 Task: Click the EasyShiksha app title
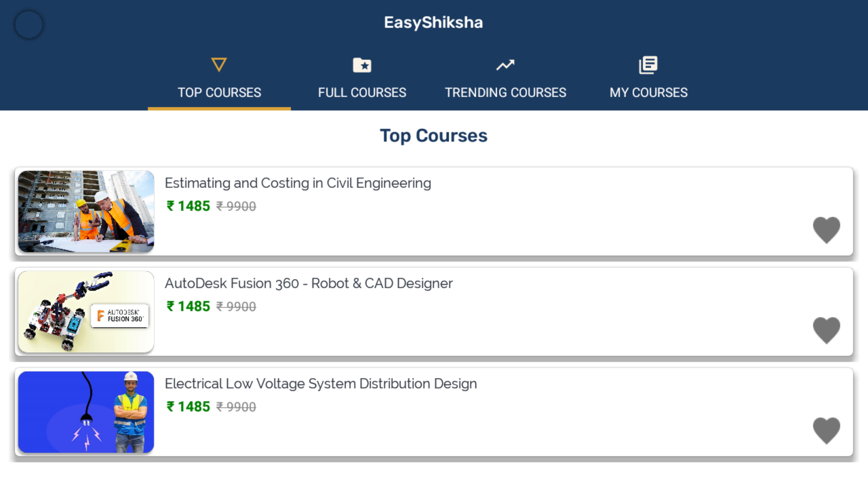click(433, 22)
